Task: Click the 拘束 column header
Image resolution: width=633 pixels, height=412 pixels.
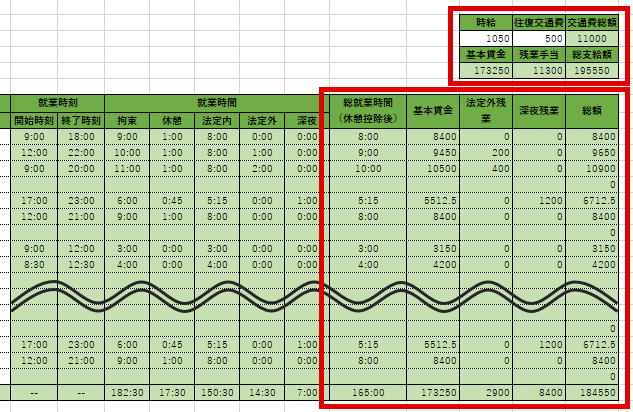Action: coord(127,120)
